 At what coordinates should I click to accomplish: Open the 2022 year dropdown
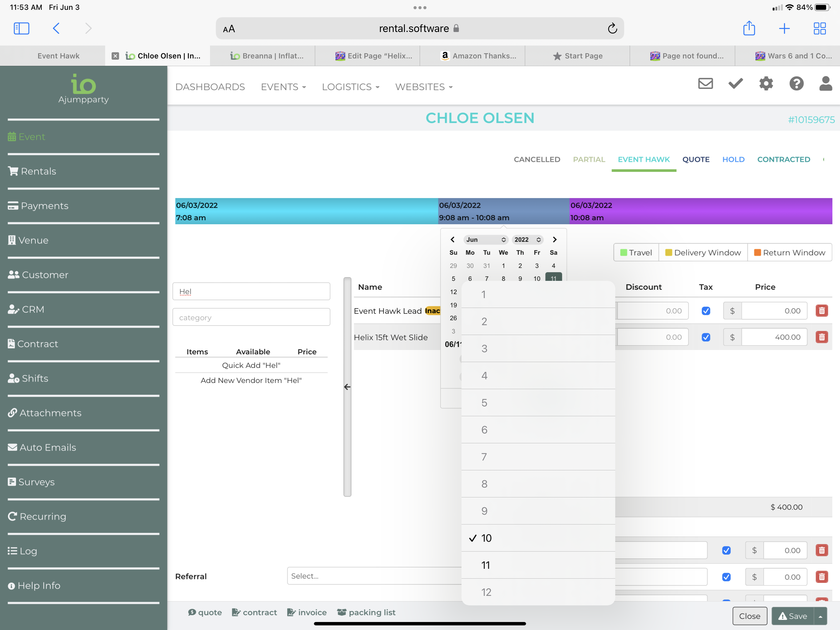click(527, 239)
